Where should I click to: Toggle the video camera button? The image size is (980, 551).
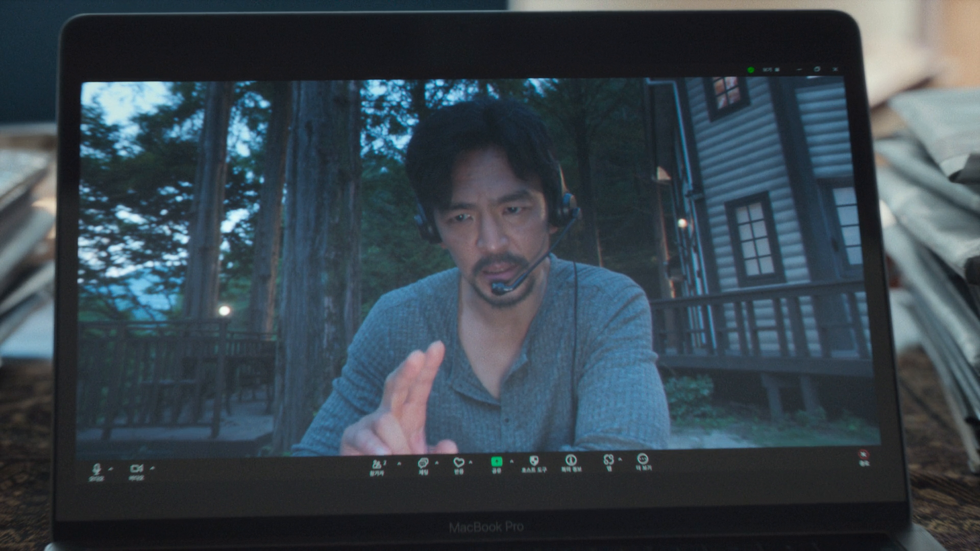pos(136,468)
